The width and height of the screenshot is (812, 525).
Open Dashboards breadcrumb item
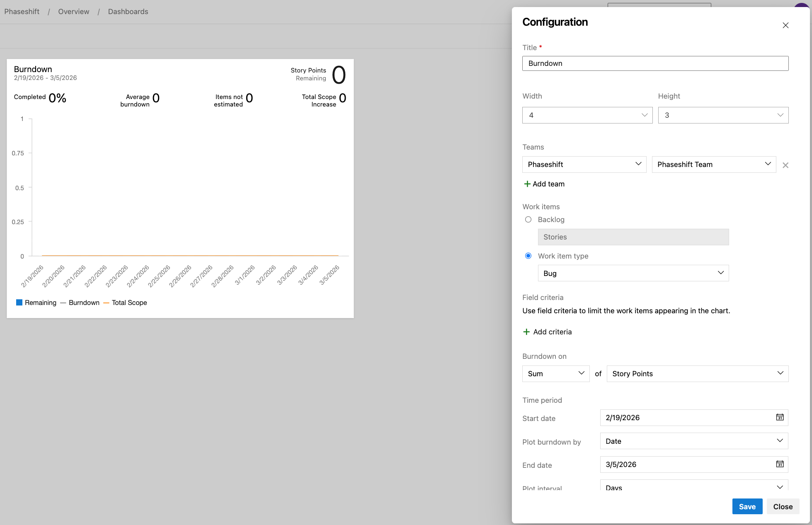tap(128, 12)
